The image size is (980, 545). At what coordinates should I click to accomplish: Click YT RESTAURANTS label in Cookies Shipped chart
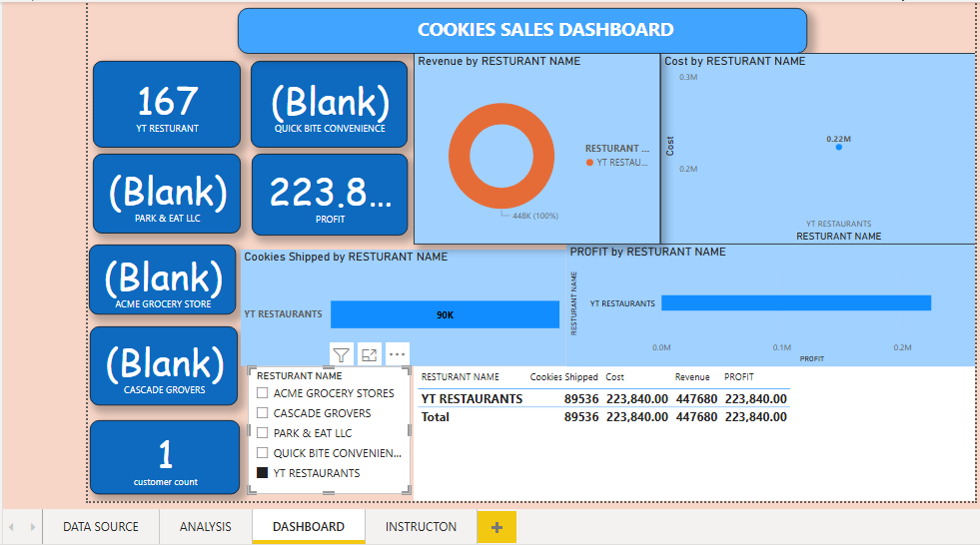click(x=283, y=314)
